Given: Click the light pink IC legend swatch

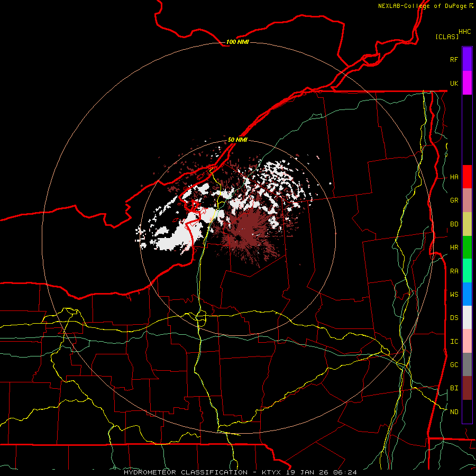Looking at the screenshot, I should tap(467, 341).
